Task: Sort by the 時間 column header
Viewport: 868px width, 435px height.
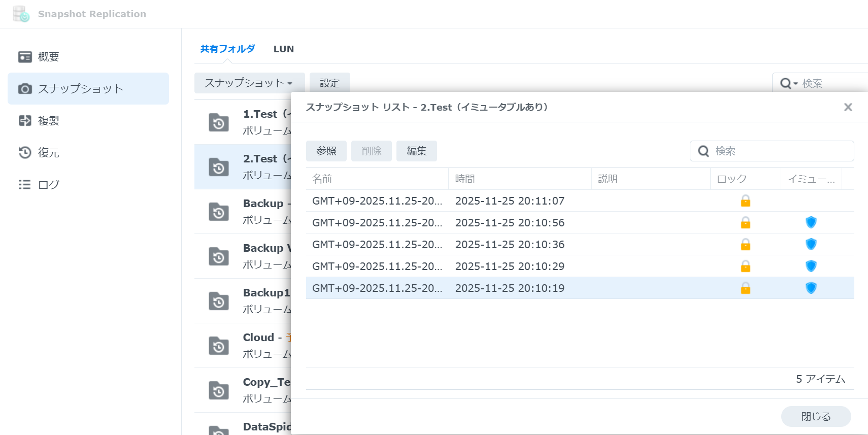Action: click(519, 179)
